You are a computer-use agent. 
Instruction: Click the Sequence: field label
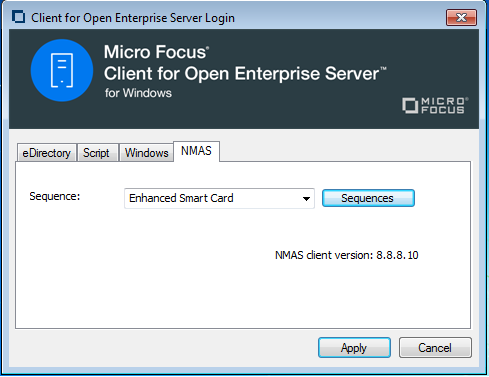tap(55, 196)
